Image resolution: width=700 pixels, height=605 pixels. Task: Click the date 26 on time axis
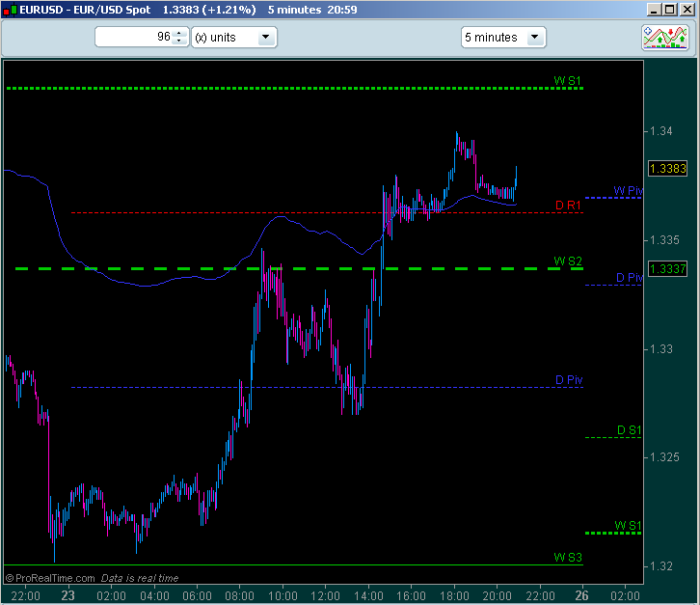coord(581,595)
